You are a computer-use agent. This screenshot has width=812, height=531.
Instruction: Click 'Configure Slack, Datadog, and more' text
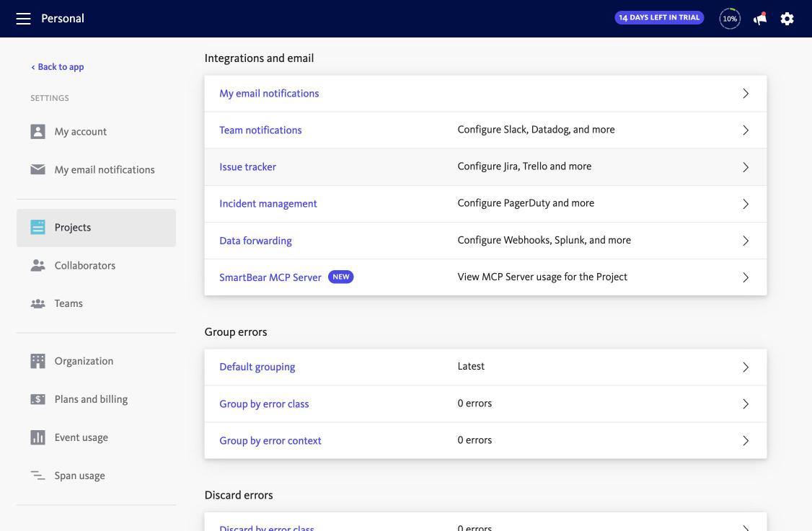point(536,130)
